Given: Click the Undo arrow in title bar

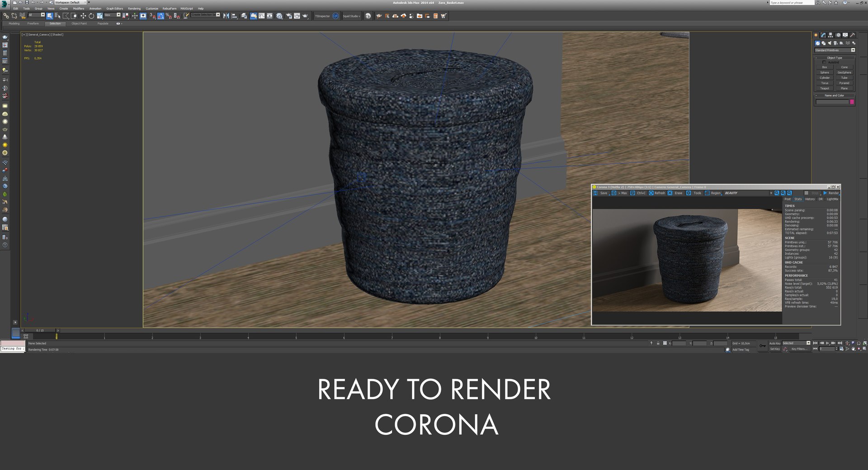Looking at the screenshot, I should click(x=33, y=2).
